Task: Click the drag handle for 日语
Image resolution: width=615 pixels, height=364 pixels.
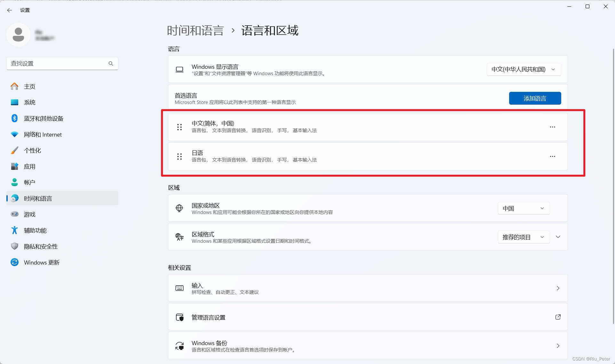Action: 180,156
